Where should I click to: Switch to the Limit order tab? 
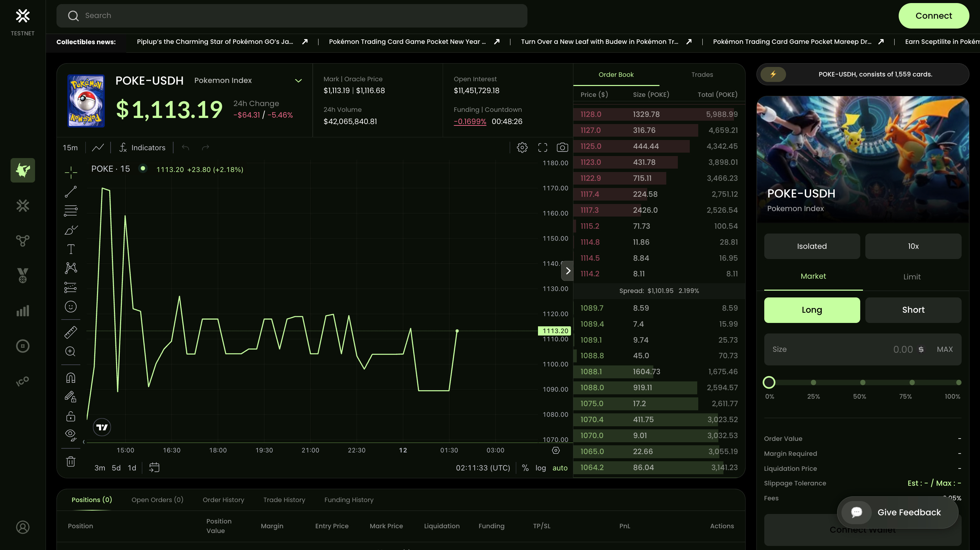pyautogui.click(x=912, y=277)
